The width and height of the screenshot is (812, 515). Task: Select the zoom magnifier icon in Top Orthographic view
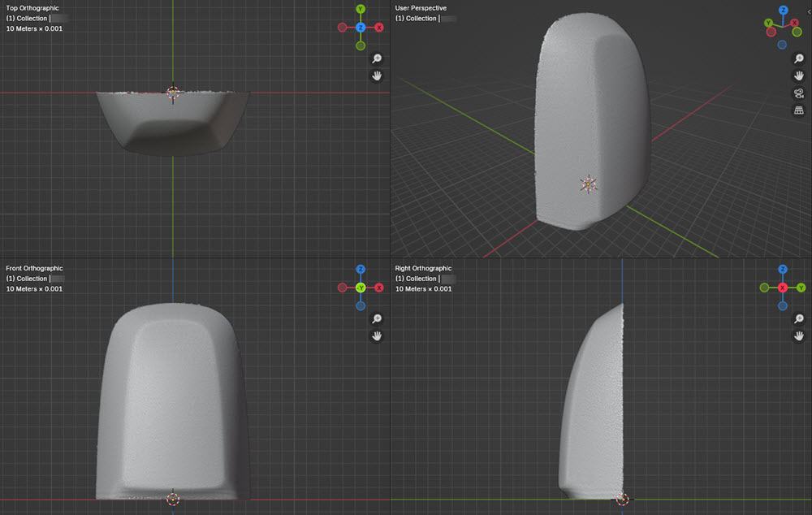(x=376, y=58)
